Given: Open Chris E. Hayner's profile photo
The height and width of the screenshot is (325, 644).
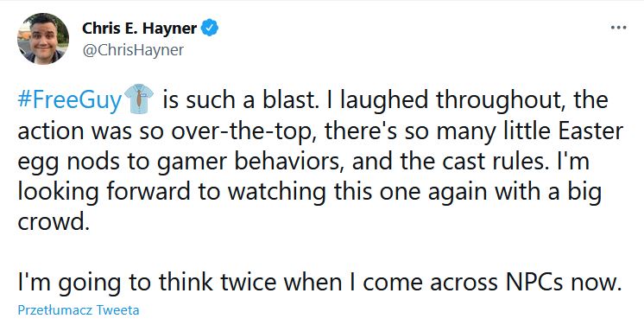Looking at the screenshot, I should [x=43, y=39].
